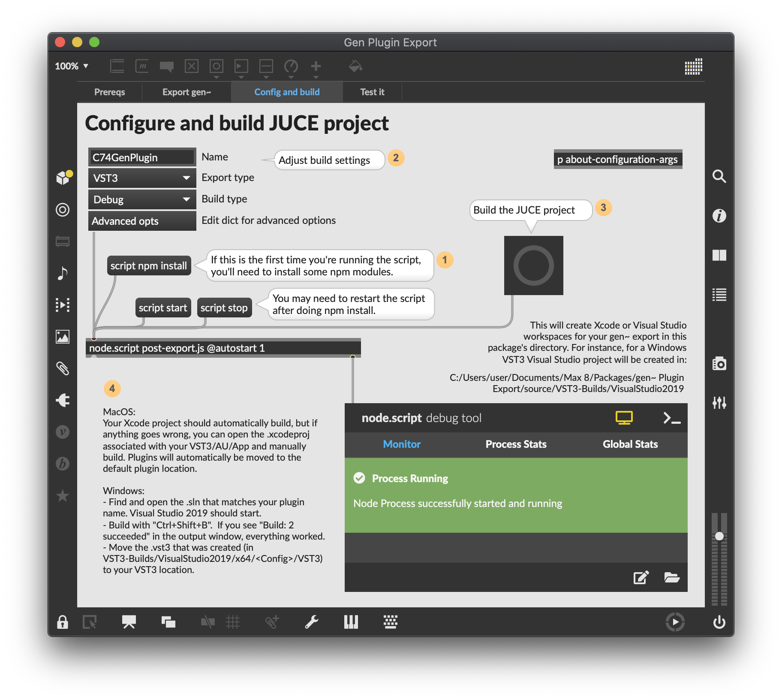The height and width of the screenshot is (700, 782).
Task: Open the reference book icon in right sidebar
Action: click(x=719, y=255)
